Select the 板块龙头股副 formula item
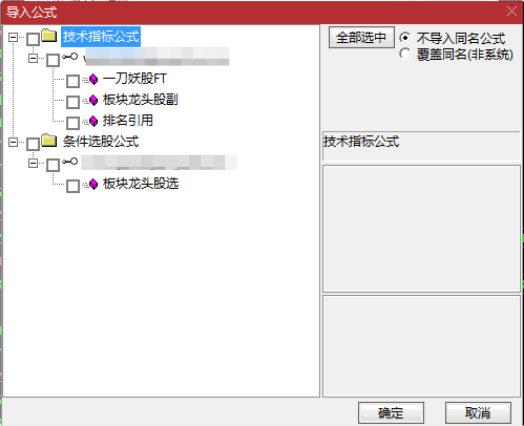This screenshot has height=426, width=524. 140,100
